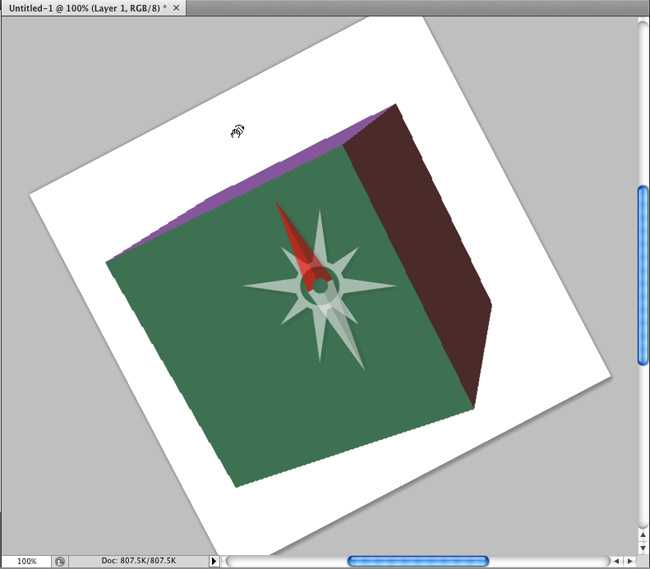The width and height of the screenshot is (650, 569).
Task: Click the small round status bar icon
Action: pos(60,562)
